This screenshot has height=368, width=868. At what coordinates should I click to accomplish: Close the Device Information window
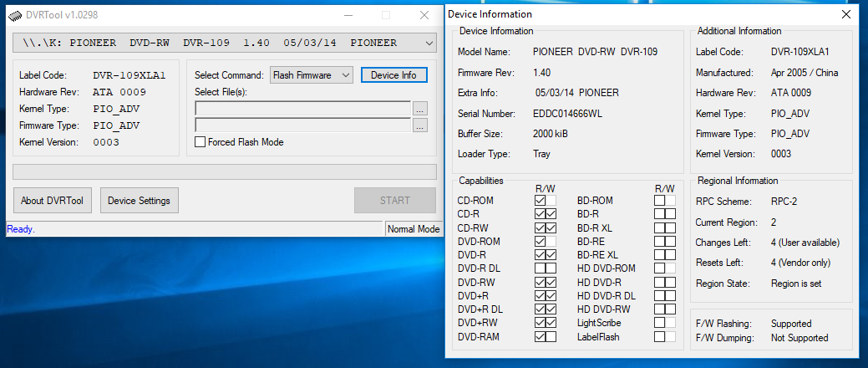(x=845, y=15)
